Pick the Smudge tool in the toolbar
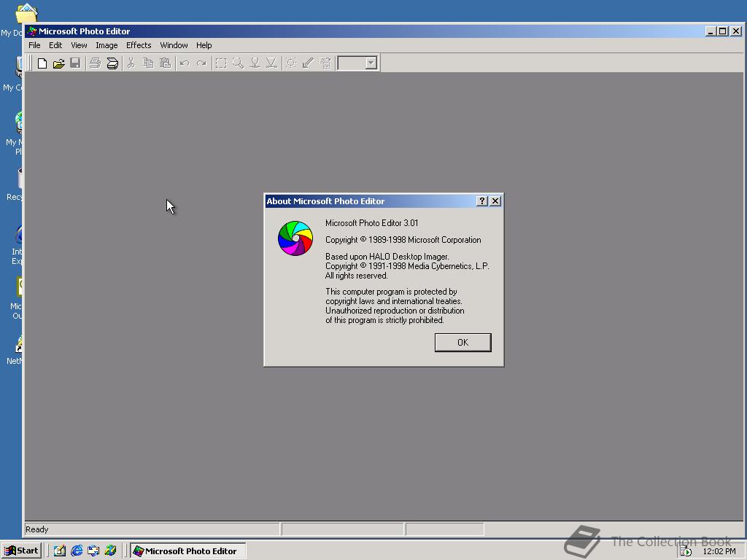The image size is (747, 560). click(x=255, y=63)
